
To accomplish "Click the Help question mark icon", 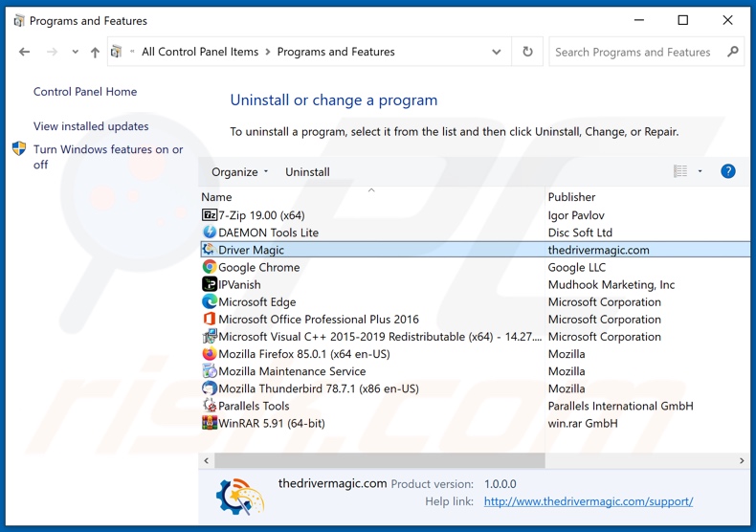I will point(727,171).
